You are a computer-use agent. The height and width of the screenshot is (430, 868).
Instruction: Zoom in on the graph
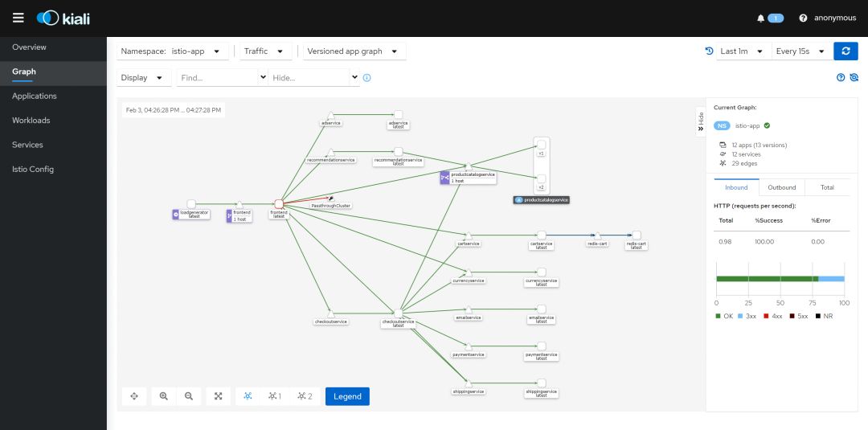point(163,396)
